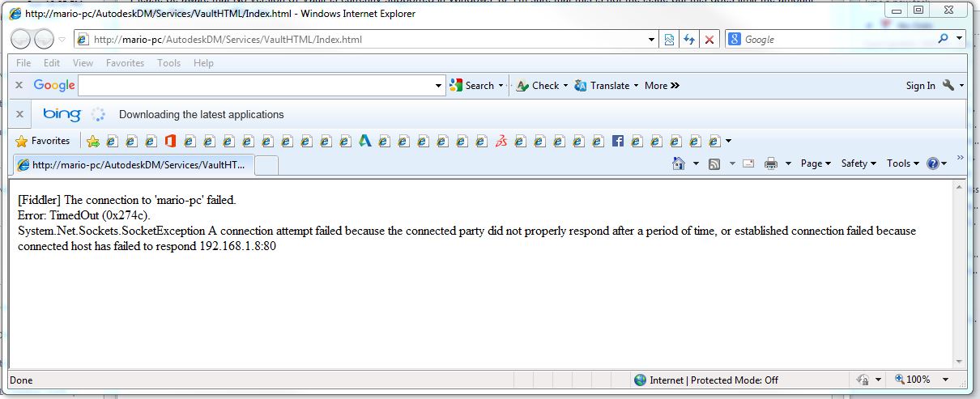Click the spell Check button
The width and height of the screenshot is (980, 399).
coord(537,85)
